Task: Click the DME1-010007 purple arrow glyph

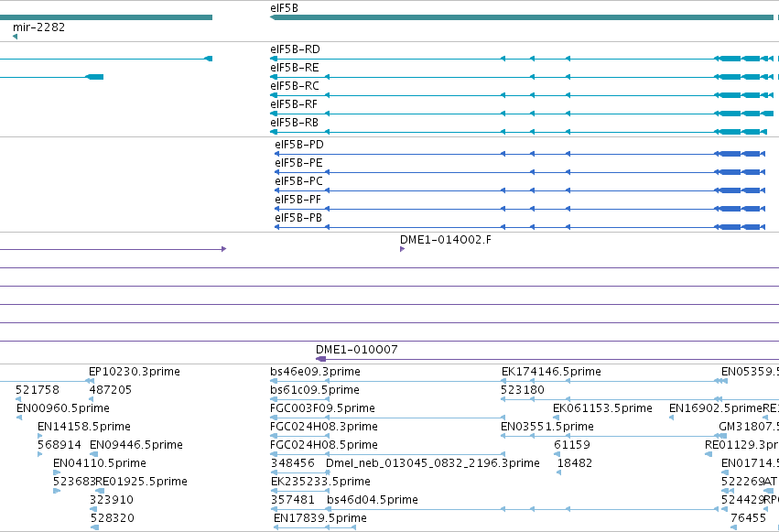Action: click(321, 359)
